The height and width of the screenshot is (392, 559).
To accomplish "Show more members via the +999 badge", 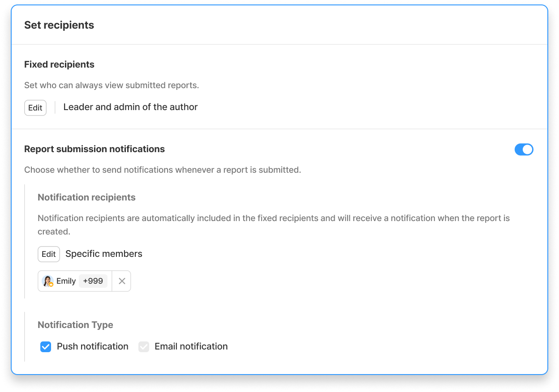I will pyautogui.click(x=93, y=281).
